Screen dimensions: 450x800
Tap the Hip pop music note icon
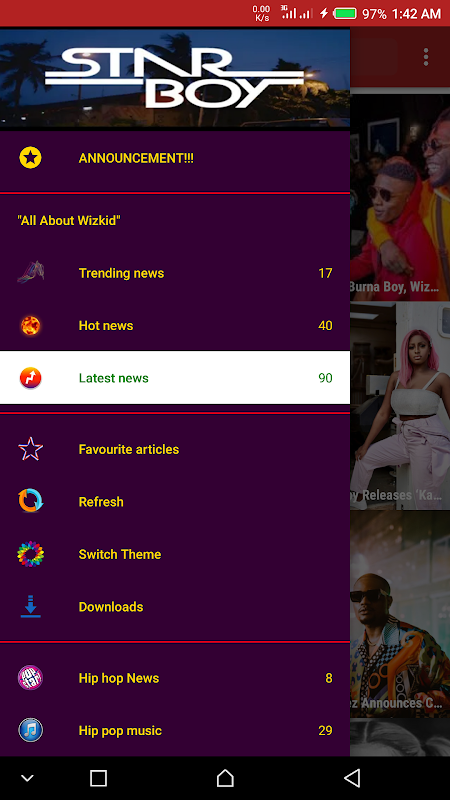pyautogui.click(x=31, y=731)
